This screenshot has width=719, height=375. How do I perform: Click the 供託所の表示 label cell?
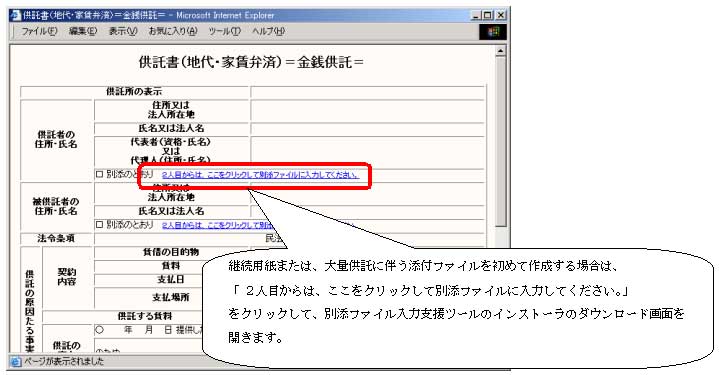[134, 91]
